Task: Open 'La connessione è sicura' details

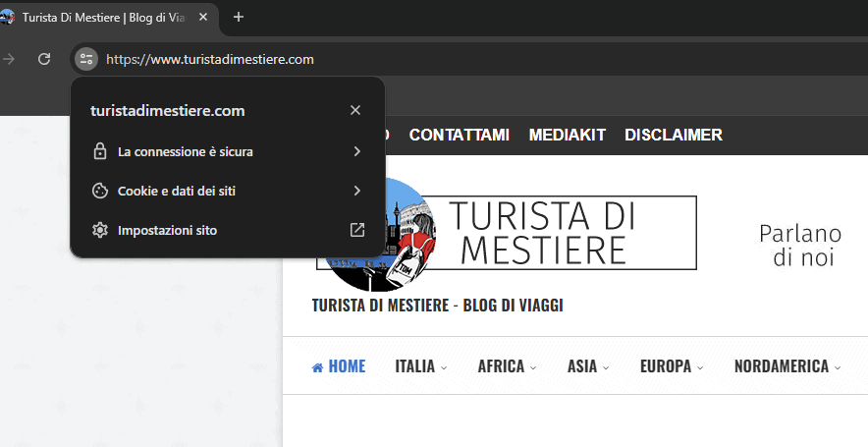Action: (228, 151)
